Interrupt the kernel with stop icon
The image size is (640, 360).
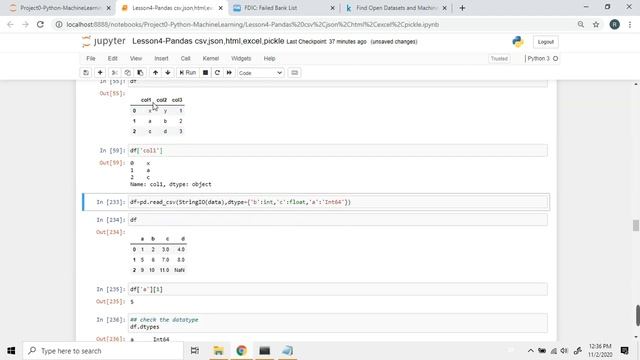205,73
